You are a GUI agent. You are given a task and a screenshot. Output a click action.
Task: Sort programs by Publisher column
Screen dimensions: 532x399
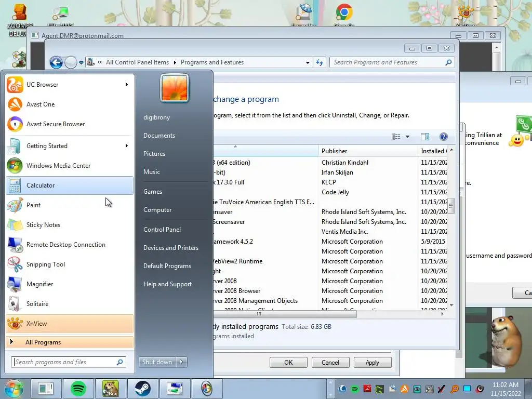tap(368, 151)
